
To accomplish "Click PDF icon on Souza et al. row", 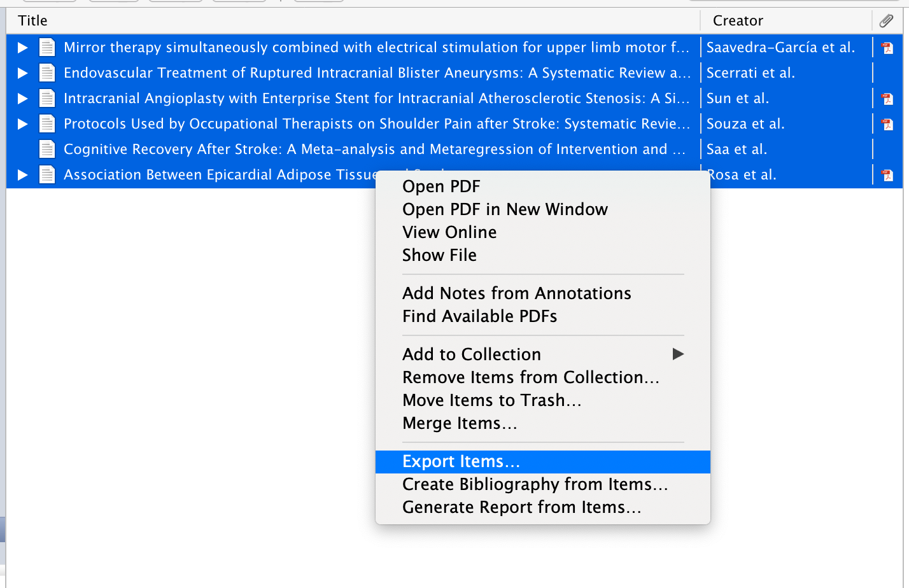I will point(887,124).
